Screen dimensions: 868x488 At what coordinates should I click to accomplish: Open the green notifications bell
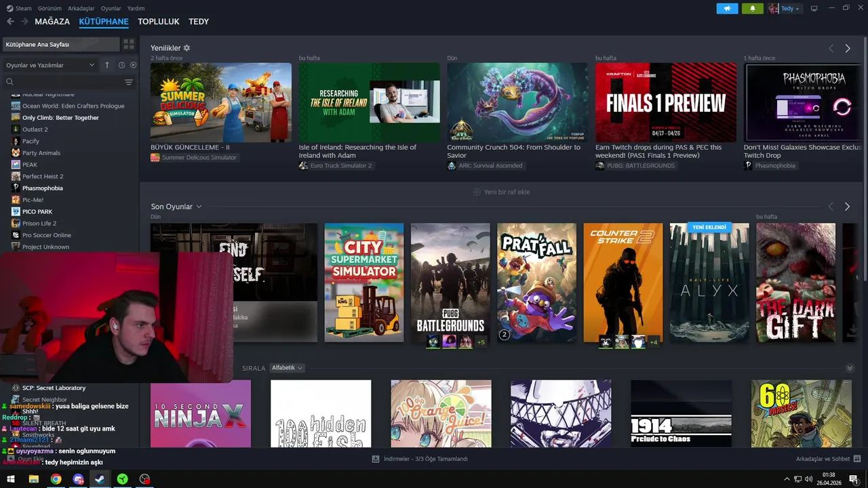click(752, 8)
